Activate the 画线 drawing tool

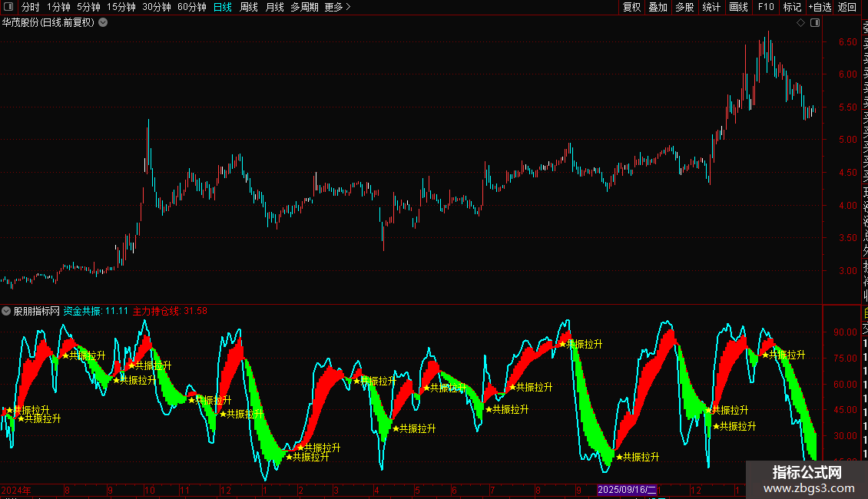[738, 7]
